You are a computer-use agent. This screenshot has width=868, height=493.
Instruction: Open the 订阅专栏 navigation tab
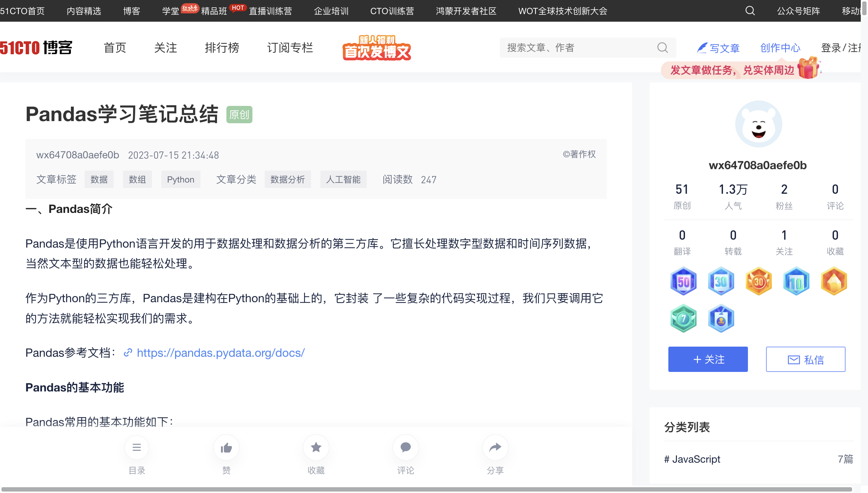pos(290,48)
